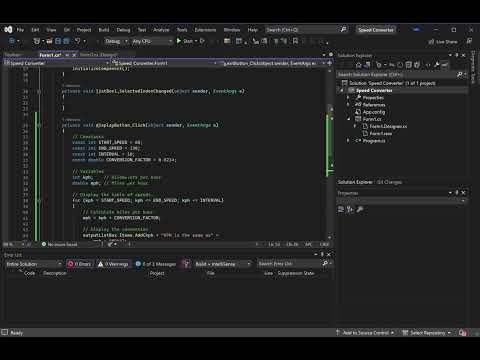Viewport: 480px width, 360px height.
Task: Open the File menu
Action: point(20,30)
